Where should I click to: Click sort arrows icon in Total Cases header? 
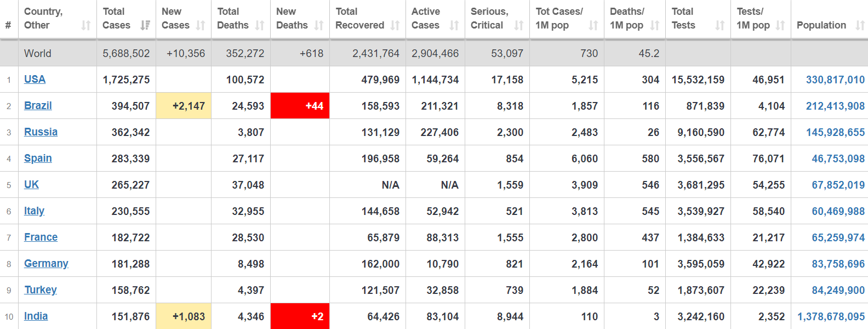coord(145,25)
